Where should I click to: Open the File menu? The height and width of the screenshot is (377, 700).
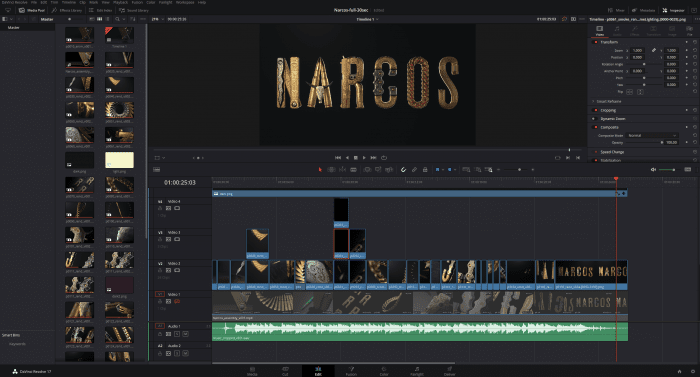pyautogui.click(x=34, y=2)
